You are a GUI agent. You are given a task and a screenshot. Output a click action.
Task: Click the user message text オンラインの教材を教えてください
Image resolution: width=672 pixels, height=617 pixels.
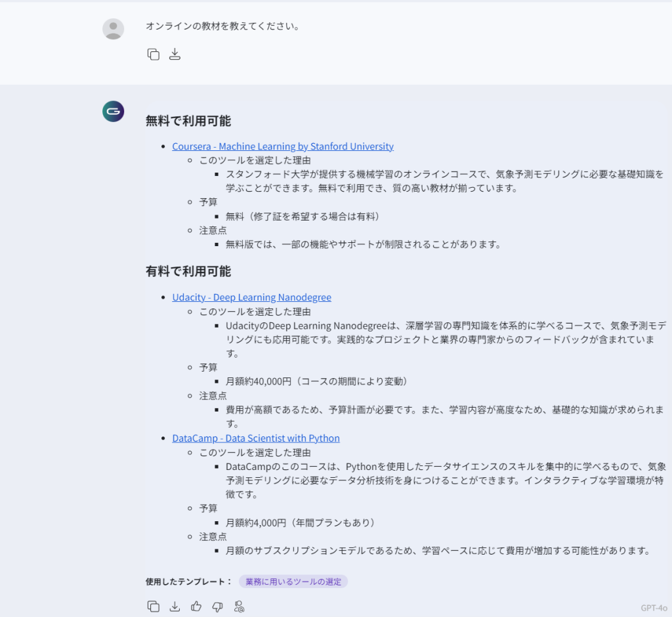(x=222, y=27)
